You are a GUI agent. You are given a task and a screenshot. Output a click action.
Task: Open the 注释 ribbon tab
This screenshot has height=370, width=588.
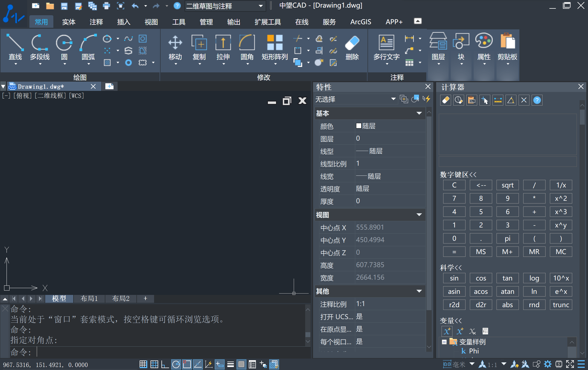96,22
